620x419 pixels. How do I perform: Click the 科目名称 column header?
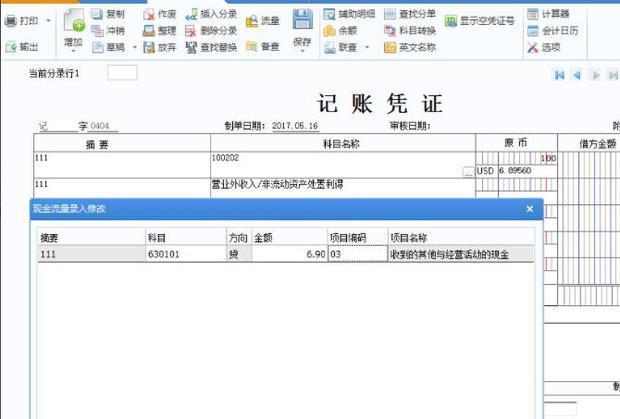pyautogui.click(x=342, y=144)
